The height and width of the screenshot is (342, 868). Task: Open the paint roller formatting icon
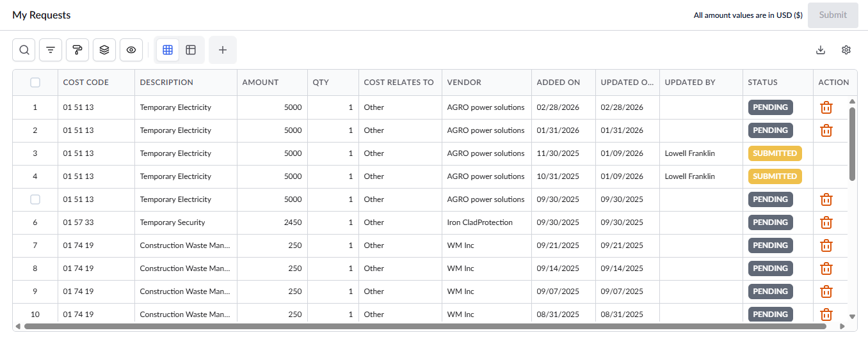(77, 50)
